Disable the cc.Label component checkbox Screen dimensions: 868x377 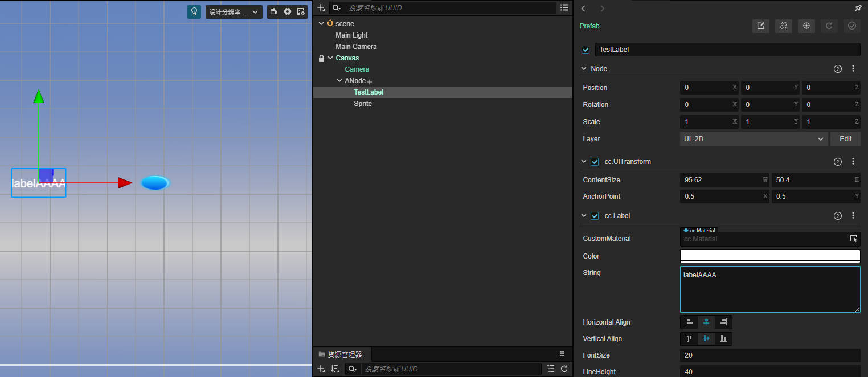595,216
